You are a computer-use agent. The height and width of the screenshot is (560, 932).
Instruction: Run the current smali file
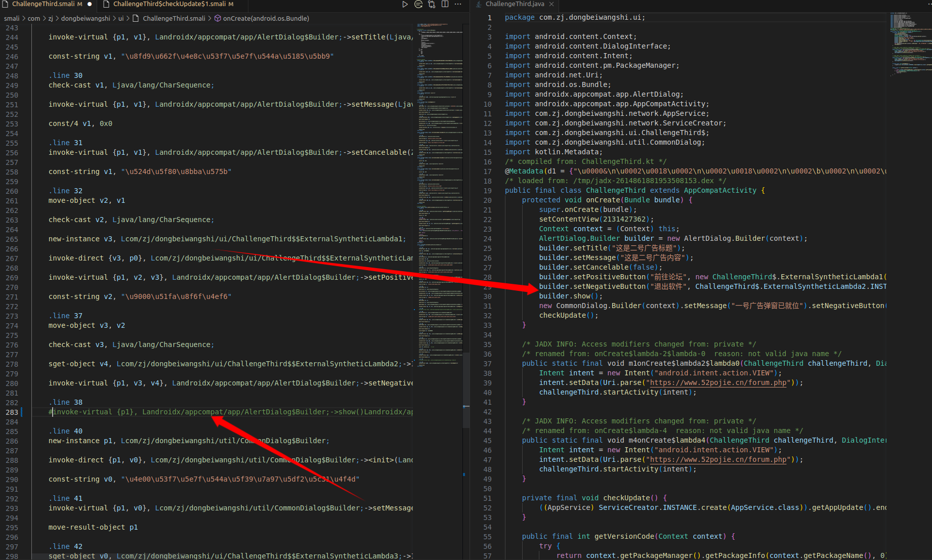[405, 4]
